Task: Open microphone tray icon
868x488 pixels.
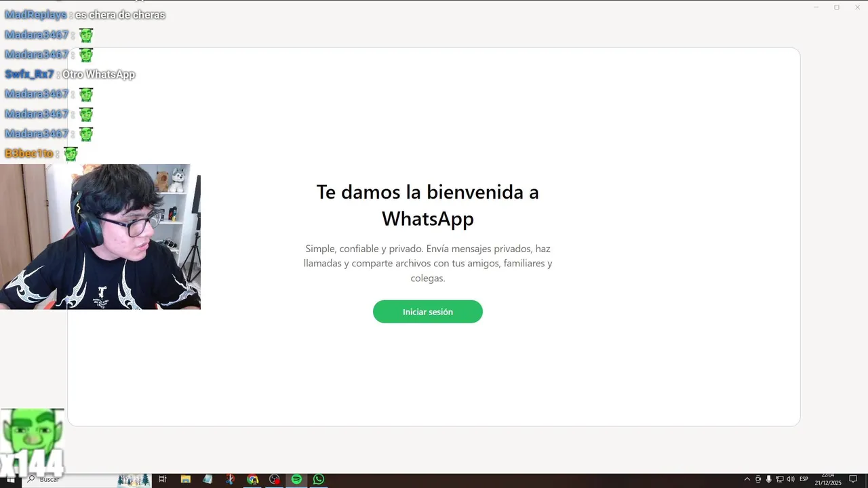Action: click(x=768, y=479)
